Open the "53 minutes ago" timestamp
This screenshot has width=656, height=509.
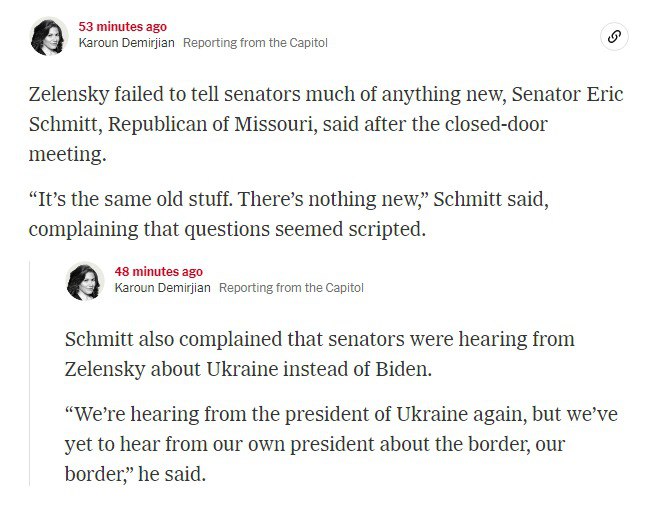click(x=122, y=27)
